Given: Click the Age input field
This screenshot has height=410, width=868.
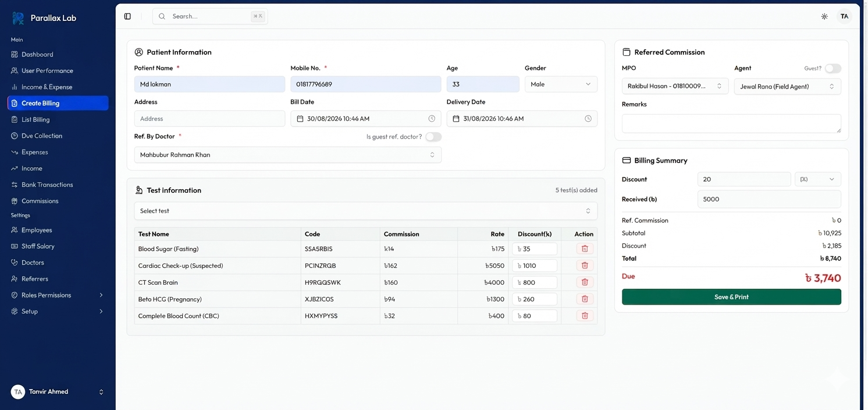Looking at the screenshot, I should point(483,84).
